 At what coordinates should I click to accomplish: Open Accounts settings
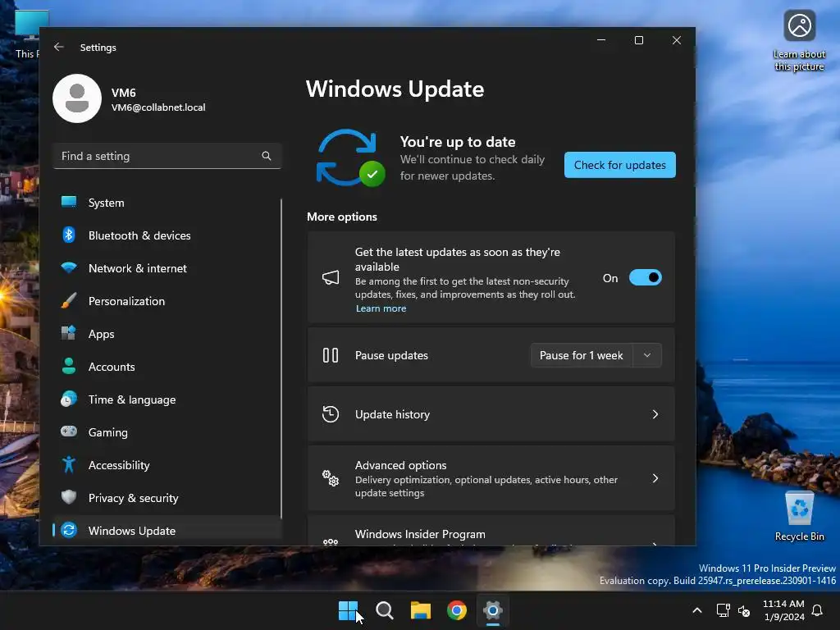pyautogui.click(x=167, y=367)
